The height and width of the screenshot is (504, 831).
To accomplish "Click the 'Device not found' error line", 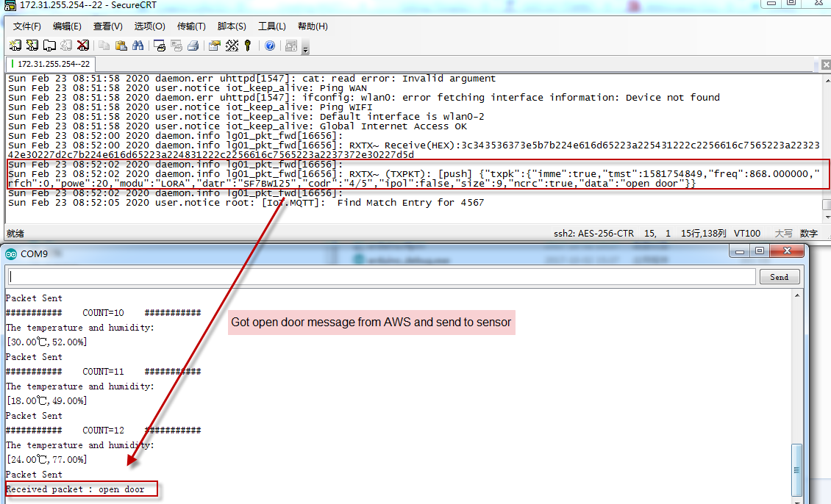I will click(363, 98).
